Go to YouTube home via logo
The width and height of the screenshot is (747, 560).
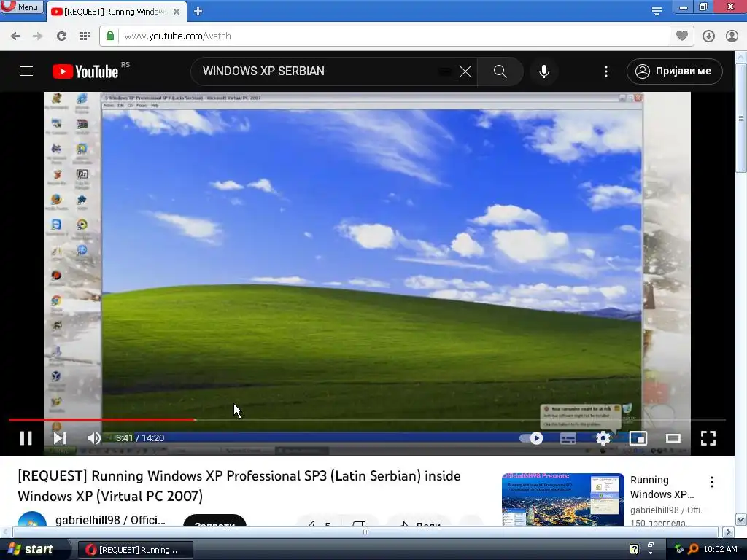click(86, 71)
